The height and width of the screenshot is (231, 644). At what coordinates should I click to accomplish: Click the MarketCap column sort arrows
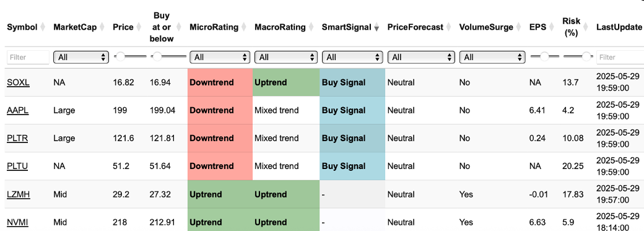(x=102, y=27)
